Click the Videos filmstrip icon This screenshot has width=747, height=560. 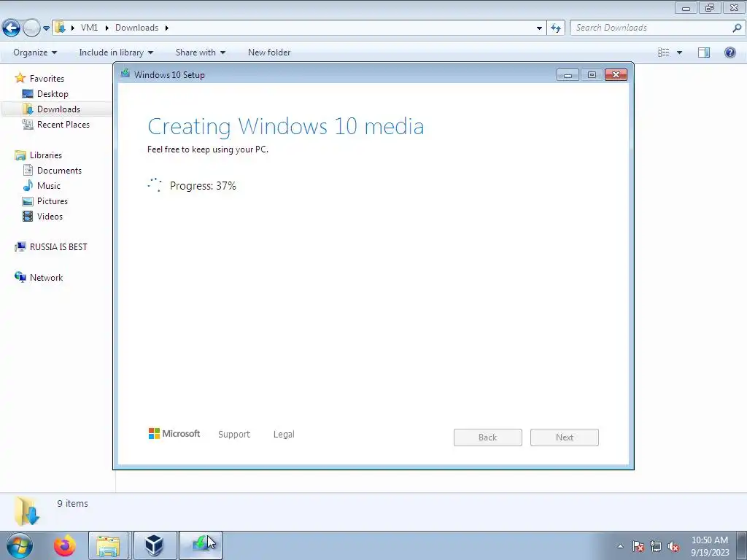[28, 216]
